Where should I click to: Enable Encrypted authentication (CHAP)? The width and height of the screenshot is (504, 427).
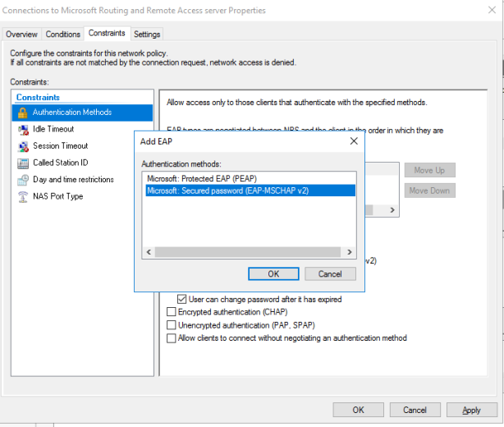click(172, 312)
